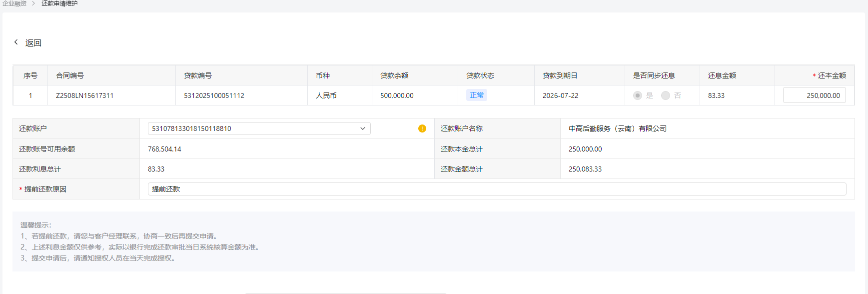Click the due date 2026-07-22 cell

pos(561,95)
